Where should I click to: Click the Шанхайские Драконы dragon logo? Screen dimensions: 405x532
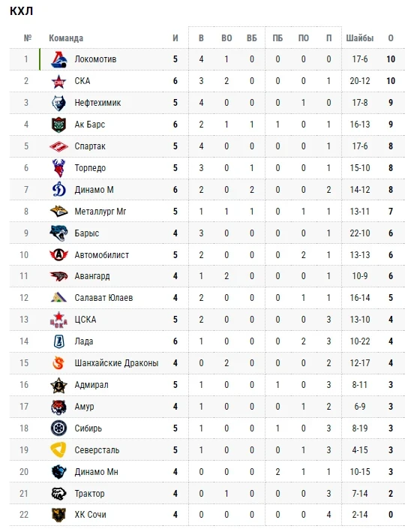tap(58, 363)
